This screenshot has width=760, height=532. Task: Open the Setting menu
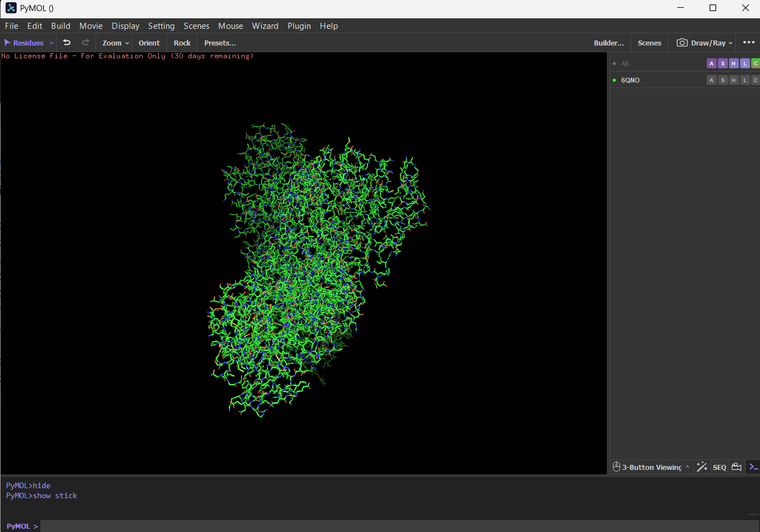(161, 26)
